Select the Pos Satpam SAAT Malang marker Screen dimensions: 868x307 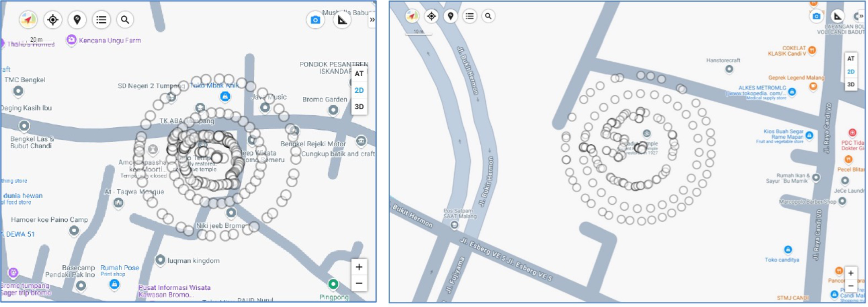(454, 225)
